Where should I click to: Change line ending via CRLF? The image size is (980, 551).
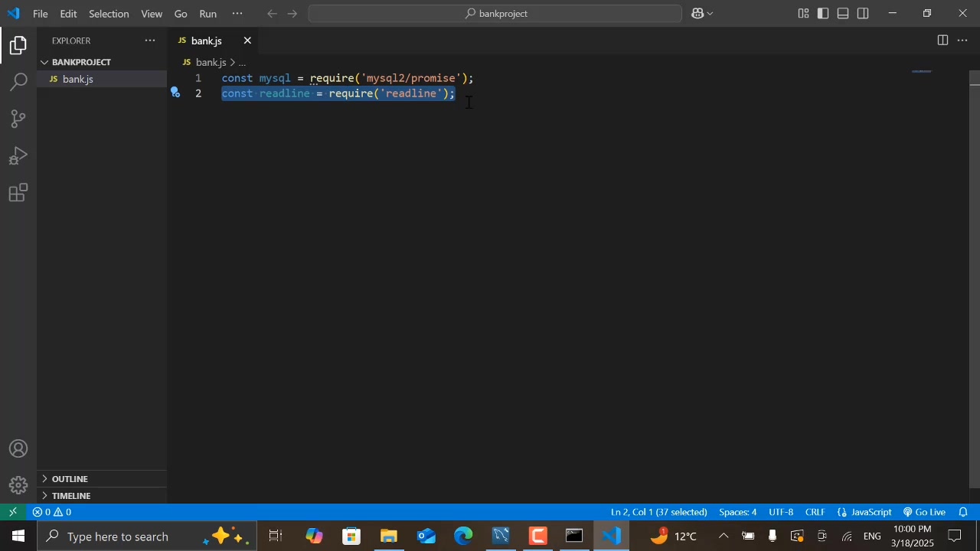(815, 512)
